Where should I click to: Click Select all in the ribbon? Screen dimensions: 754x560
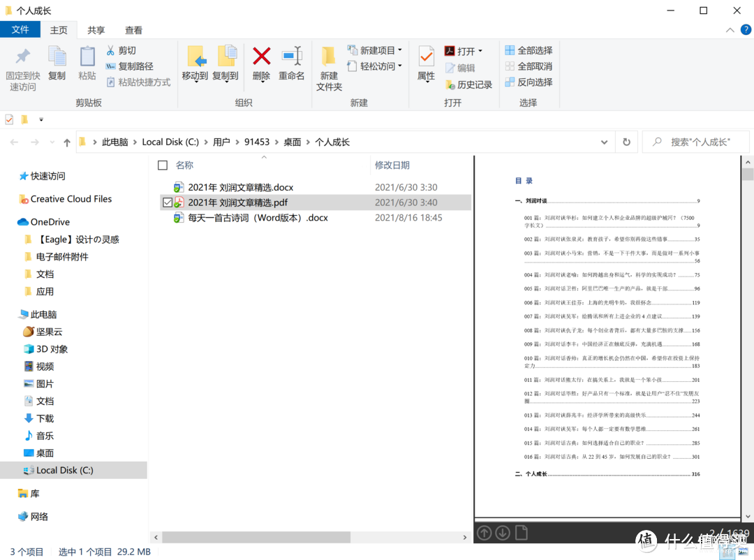pos(528,50)
